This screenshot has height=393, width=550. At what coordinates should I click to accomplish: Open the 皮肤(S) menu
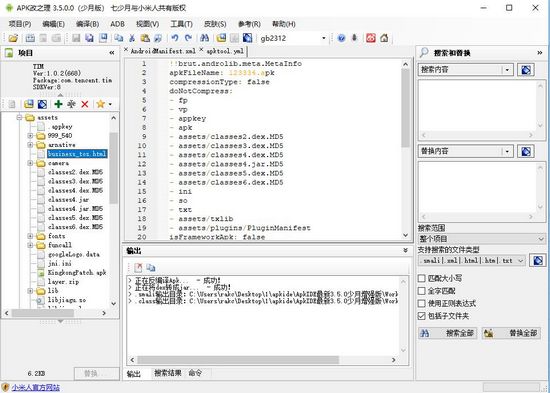click(215, 24)
